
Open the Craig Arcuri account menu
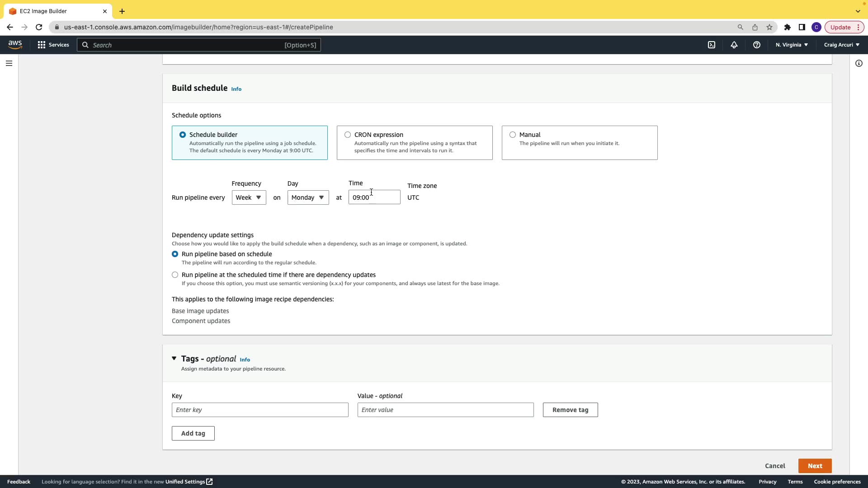(841, 45)
